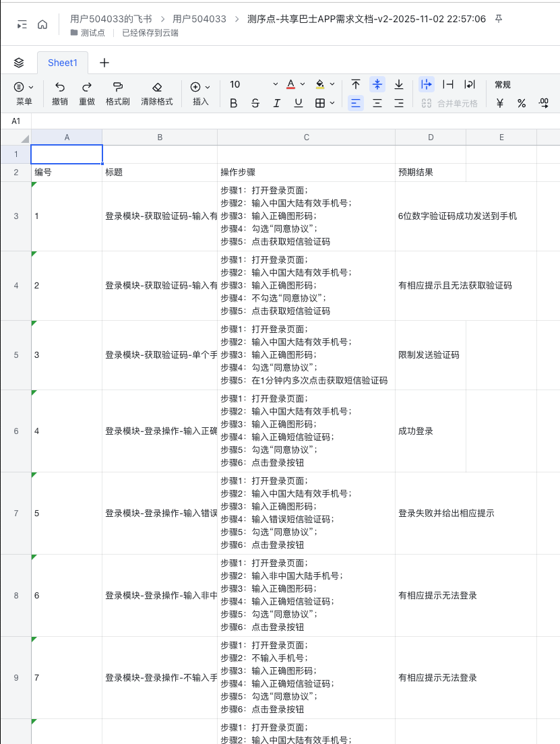Open 用户504033的飞书 breadcrumb link

(x=111, y=19)
